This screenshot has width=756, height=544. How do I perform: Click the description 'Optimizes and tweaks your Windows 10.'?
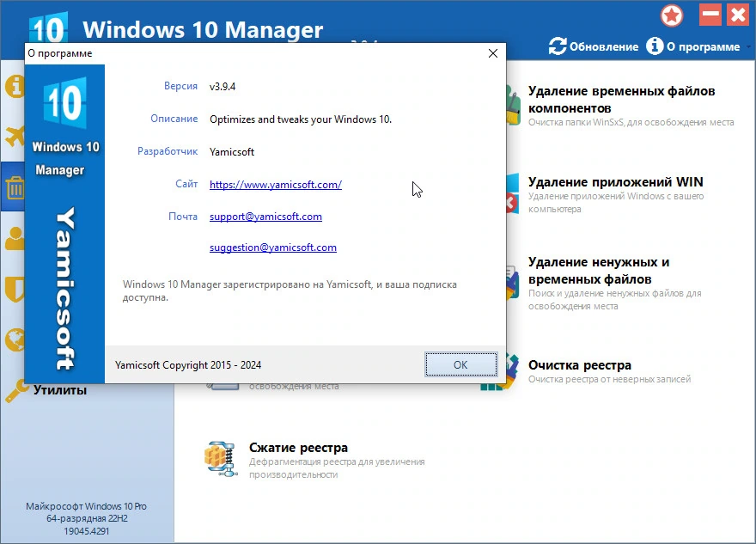click(x=301, y=119)
